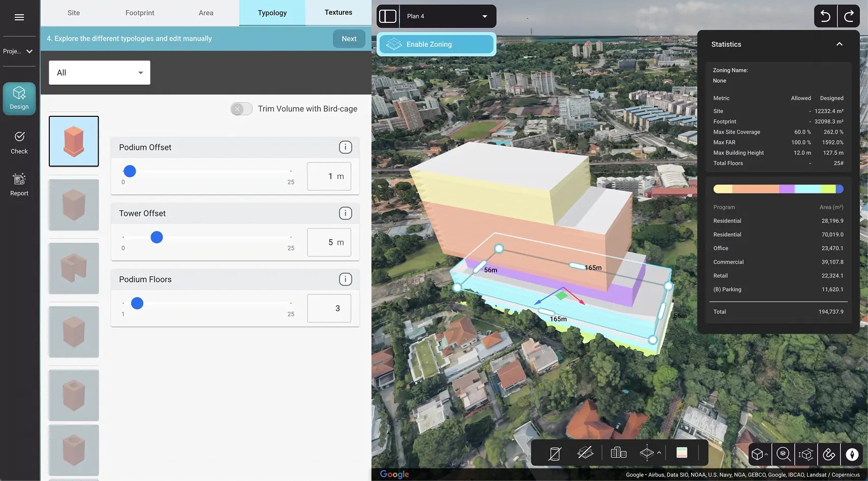Select the first highlighted typology thumbnail
This screenshot has width=868, height=481.
[74, 141]
